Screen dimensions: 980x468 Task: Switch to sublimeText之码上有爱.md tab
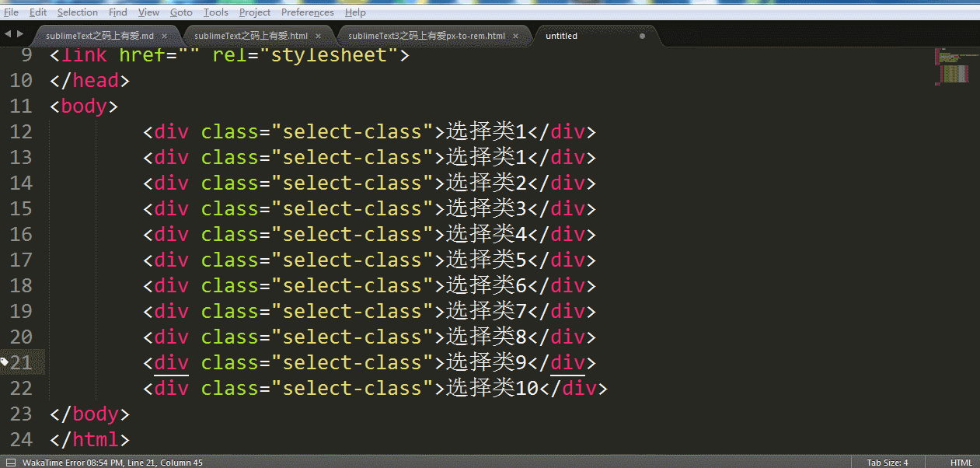coord(99,36)
